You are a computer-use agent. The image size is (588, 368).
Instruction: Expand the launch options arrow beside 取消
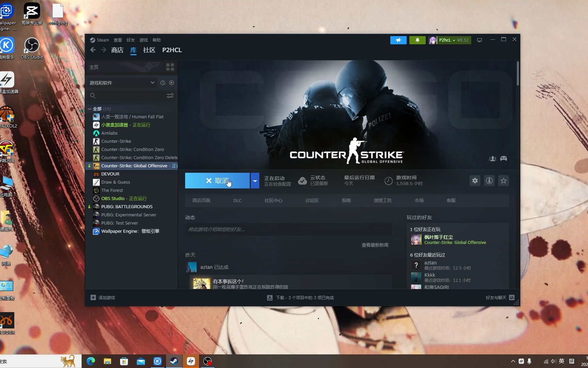click(255, 181)
